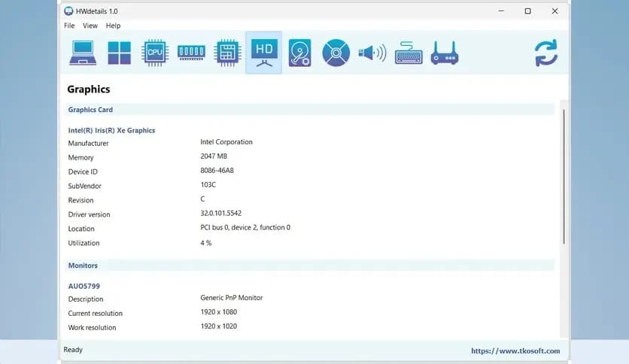Select current resolution 1920 x 1080

[219, 312]
